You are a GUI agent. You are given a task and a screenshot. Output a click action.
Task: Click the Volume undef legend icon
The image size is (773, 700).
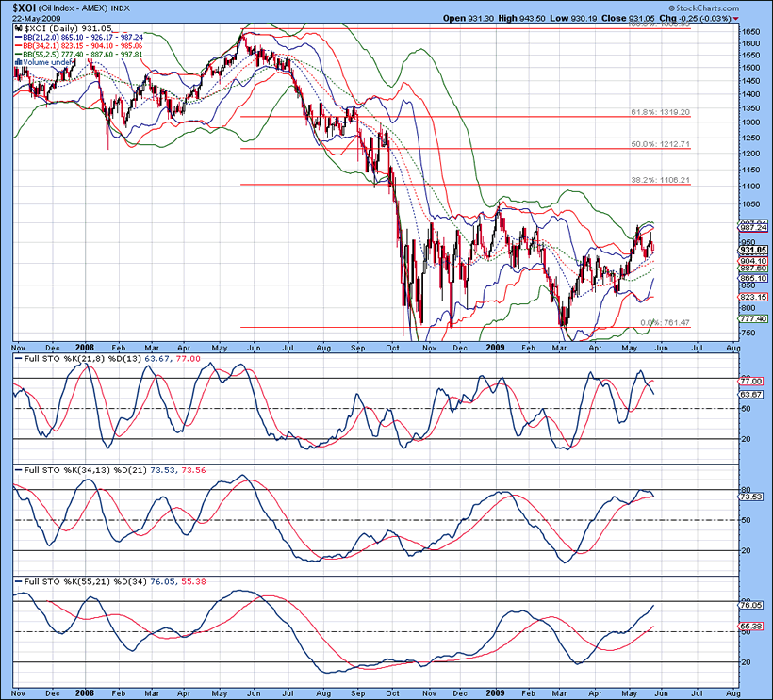[x=18, y=64]
